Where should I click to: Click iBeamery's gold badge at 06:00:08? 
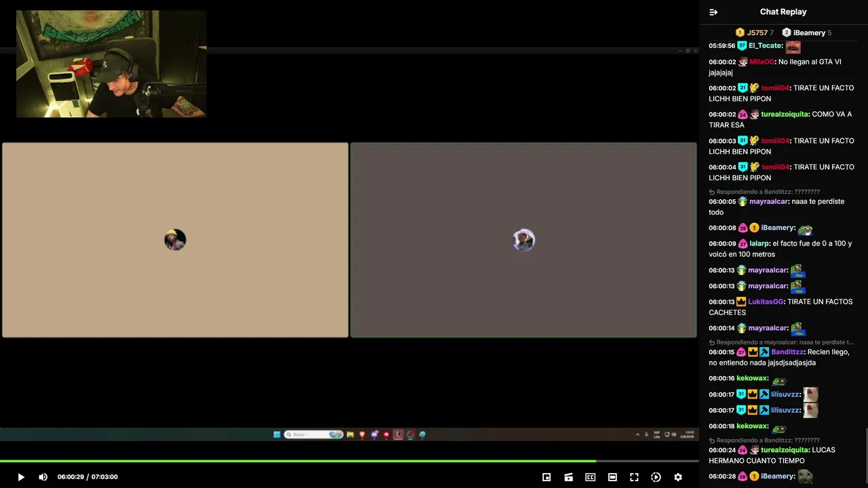pyautogui.click(x=754, y=228)
